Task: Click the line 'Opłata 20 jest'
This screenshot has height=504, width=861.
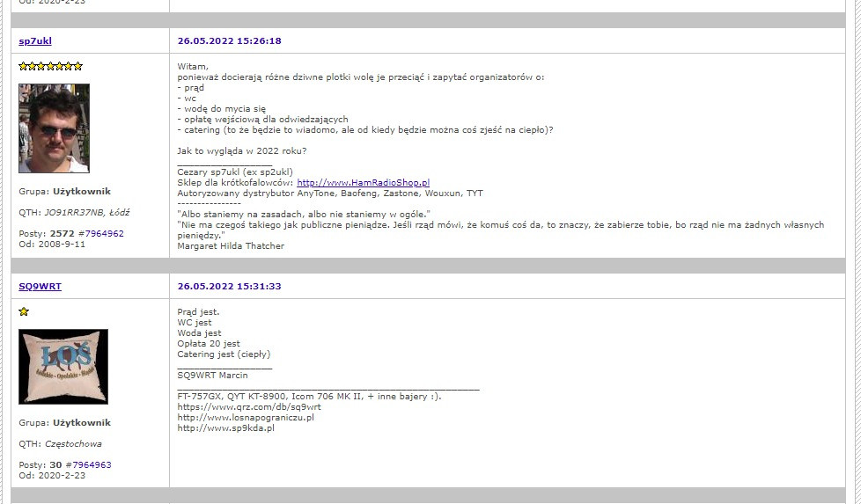Action: click(x=209, y=344)
